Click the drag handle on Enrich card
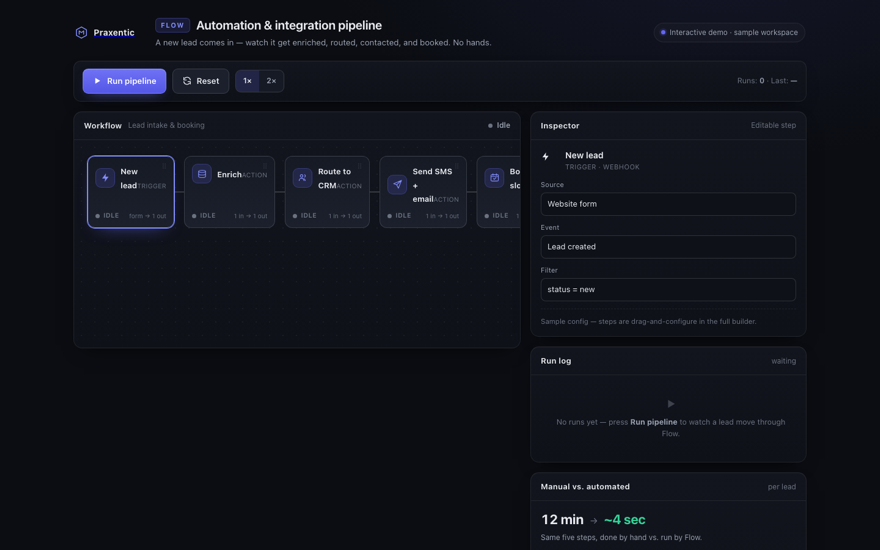880x550 pixels. 264,166
